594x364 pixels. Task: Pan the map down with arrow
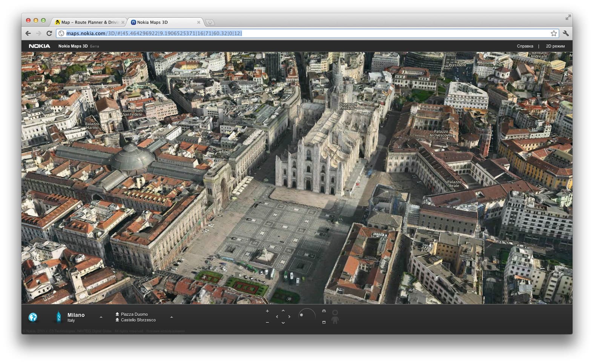click(283, 323)
